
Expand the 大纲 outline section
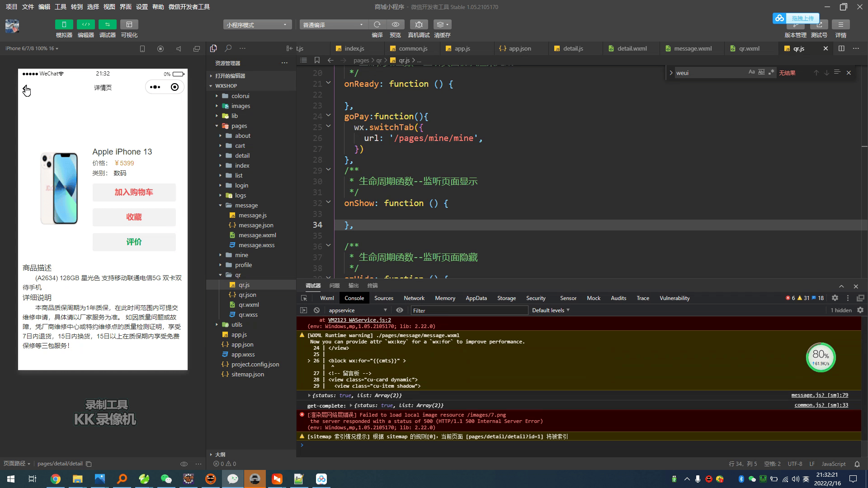(220, 455)
